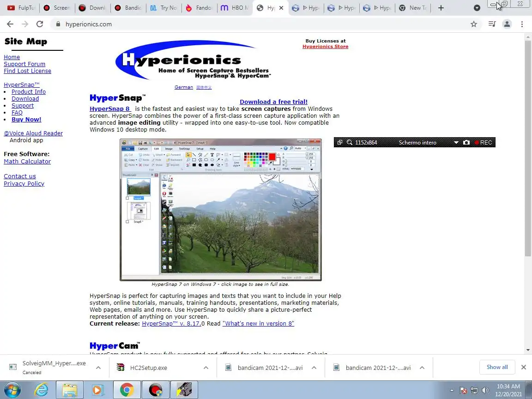Image resolution: width=532 pixels, height=399 pixels.
Task: Expand options for second bandicam avi download
Action: (422, 368)
